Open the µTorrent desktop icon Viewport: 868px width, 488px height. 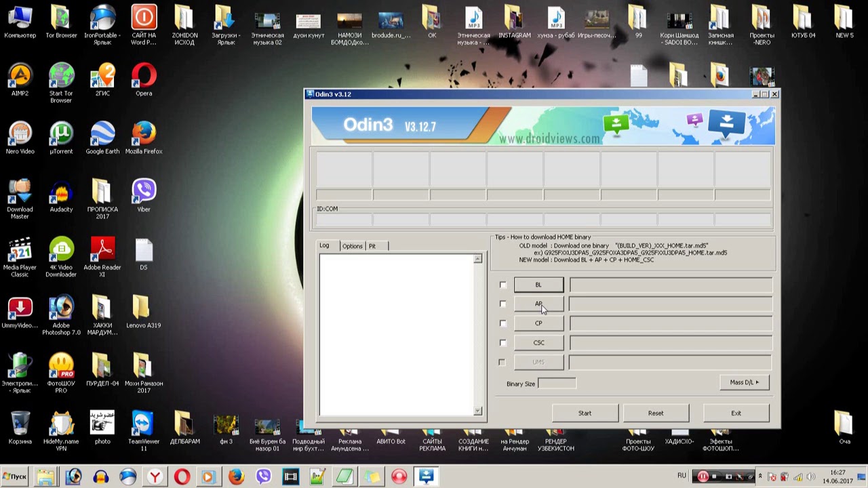click(x=61, y=134)
